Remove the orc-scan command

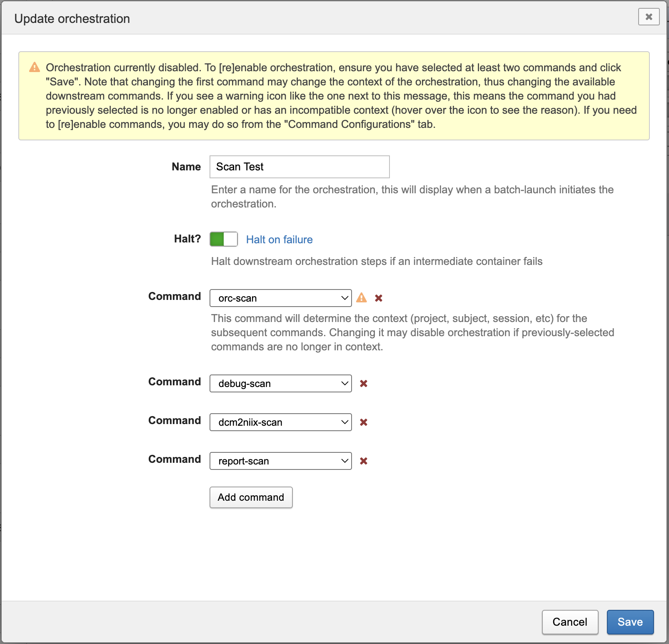(378, 298)
